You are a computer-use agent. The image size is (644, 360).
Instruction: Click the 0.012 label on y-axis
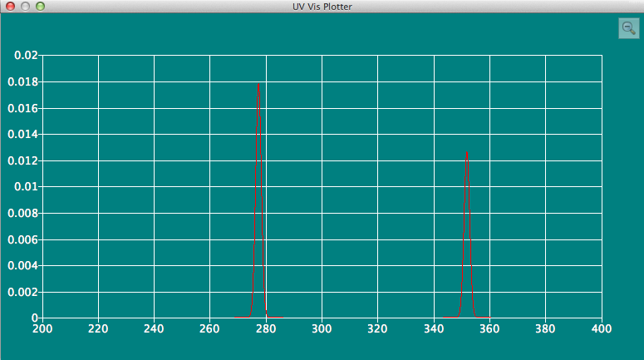[x=23, y=160]
